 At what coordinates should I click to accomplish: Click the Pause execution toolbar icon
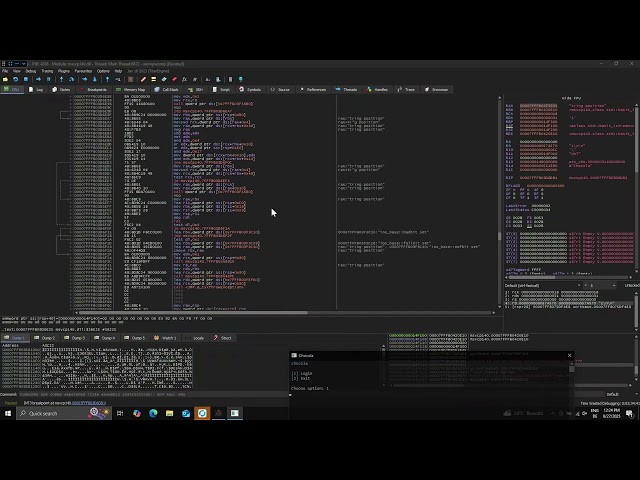click(49, 79)
